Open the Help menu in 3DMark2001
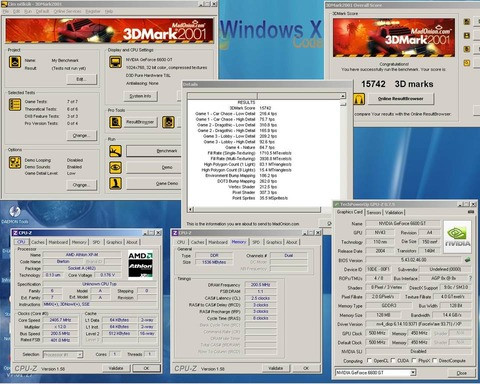 [x=109, y=11]
